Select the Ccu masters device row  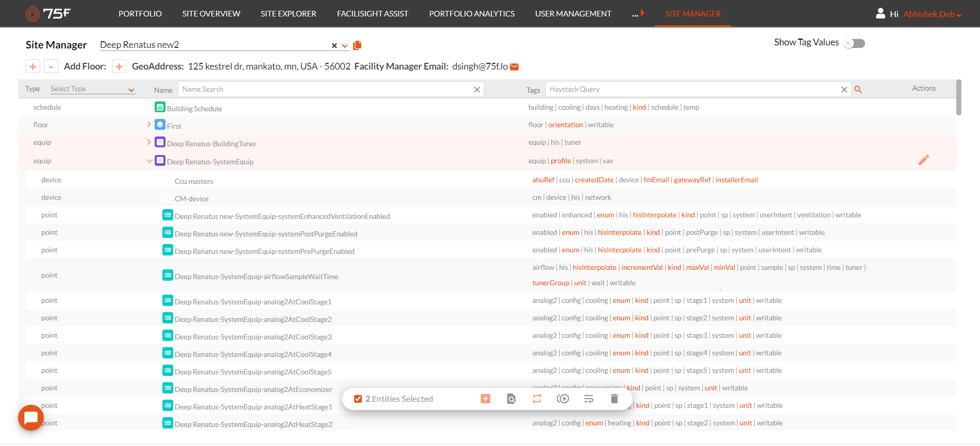(x=491, y=180)
